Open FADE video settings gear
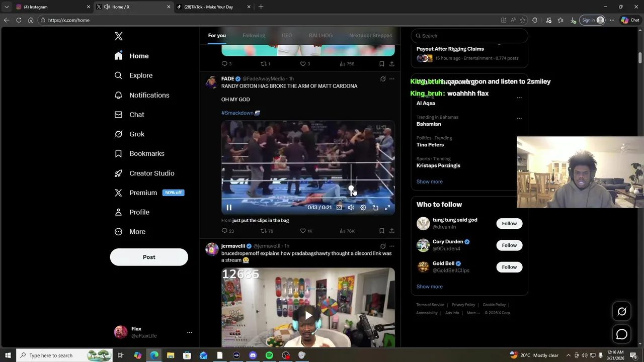The image size is (644, 362). [x=363, y=208]
